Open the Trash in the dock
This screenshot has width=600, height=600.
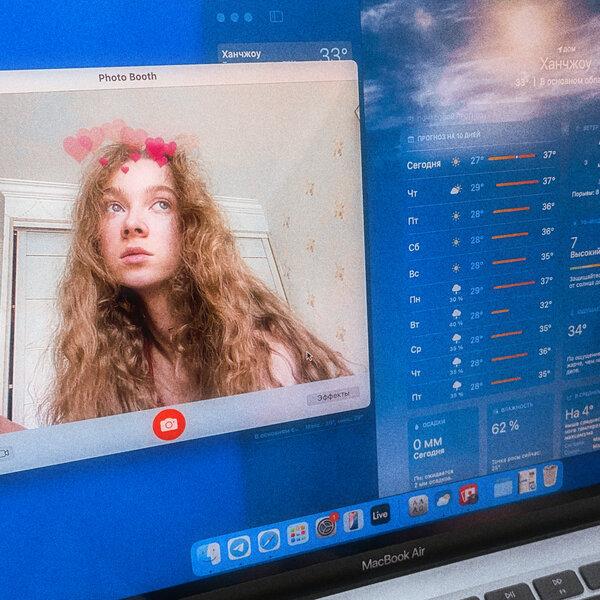[x=550, y=474]
